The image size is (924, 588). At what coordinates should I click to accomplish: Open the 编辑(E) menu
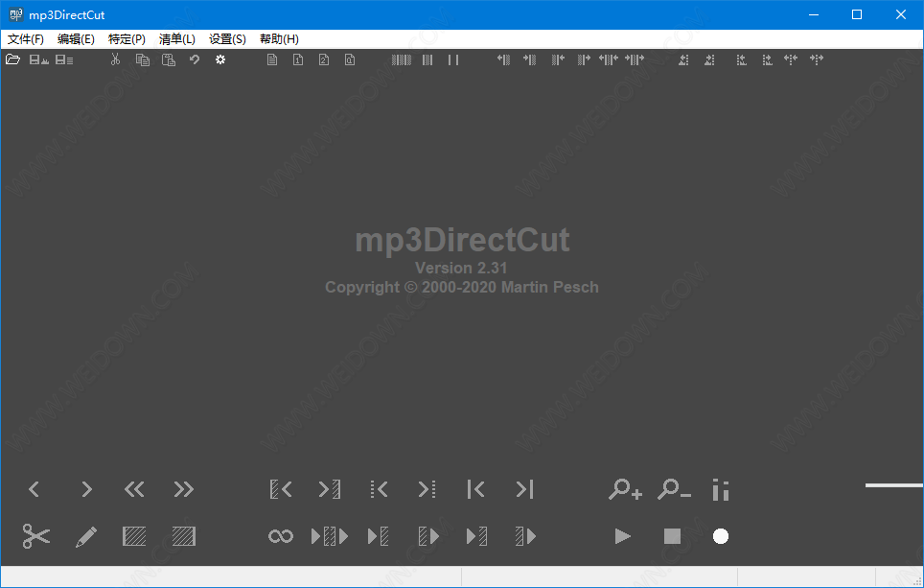pos(76,39)
